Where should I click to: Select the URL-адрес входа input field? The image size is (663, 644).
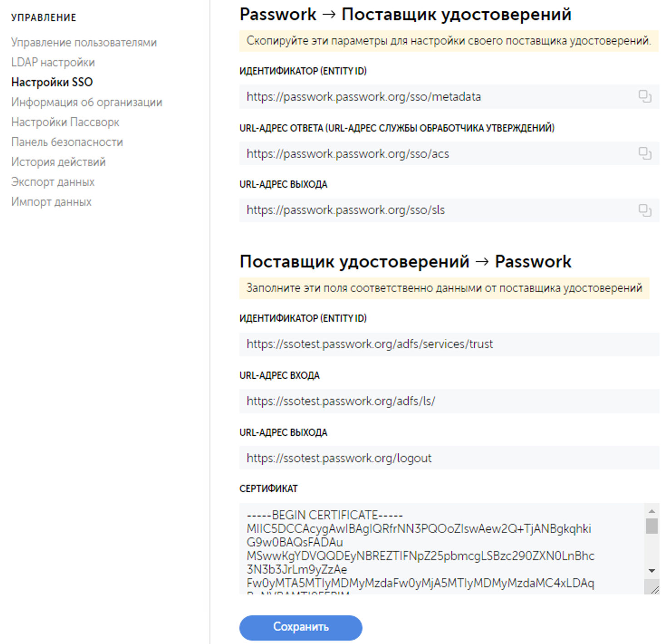pyautogui.click(x=409, y=401)
